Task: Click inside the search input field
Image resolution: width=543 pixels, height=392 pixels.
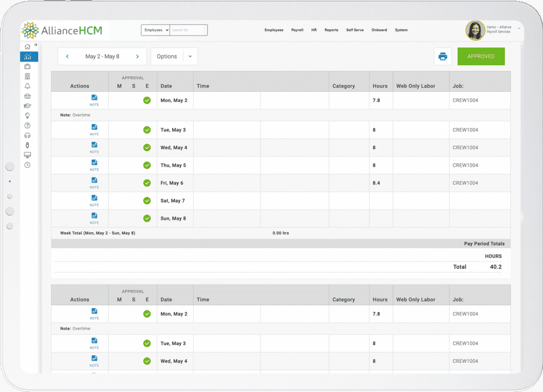Action: (x=188, y=30)
